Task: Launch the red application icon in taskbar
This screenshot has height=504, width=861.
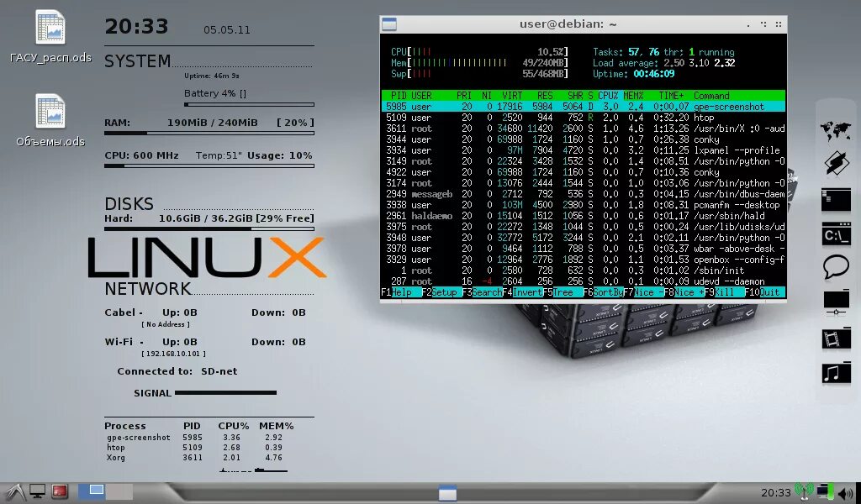Action: tap(60, 491)
